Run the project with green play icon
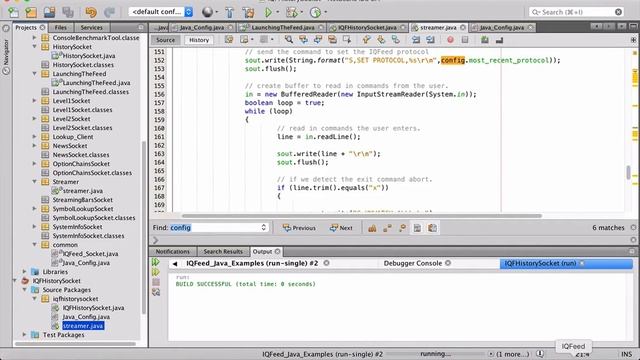This screenshot has width=640, height=360. [x=268, y=12]
